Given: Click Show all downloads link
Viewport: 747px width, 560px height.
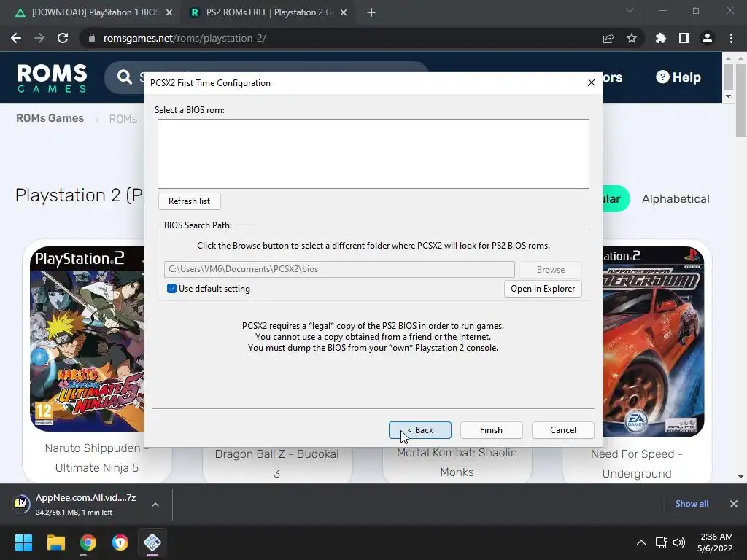Looking at the screenshot, I should (692, 504).
